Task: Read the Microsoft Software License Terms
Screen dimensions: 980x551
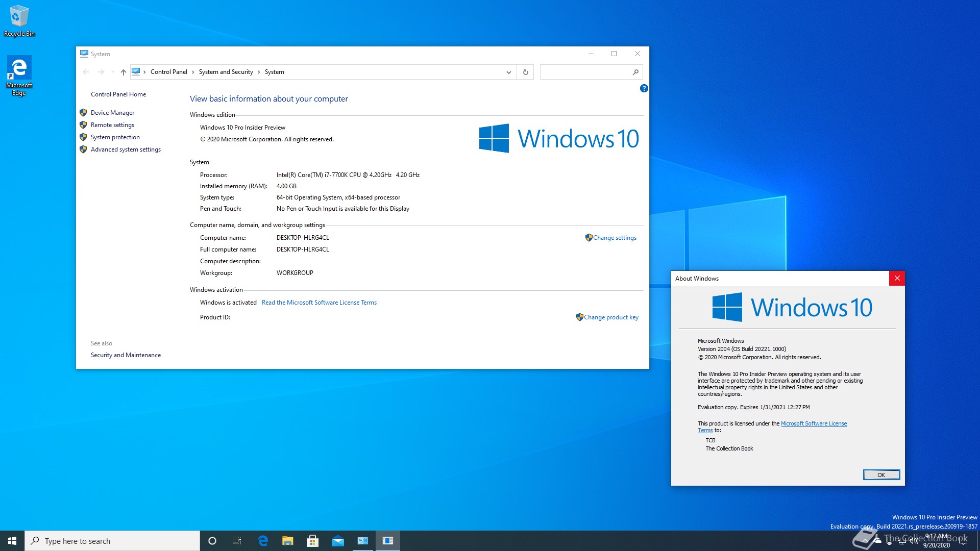Action: tap(319, 303)
